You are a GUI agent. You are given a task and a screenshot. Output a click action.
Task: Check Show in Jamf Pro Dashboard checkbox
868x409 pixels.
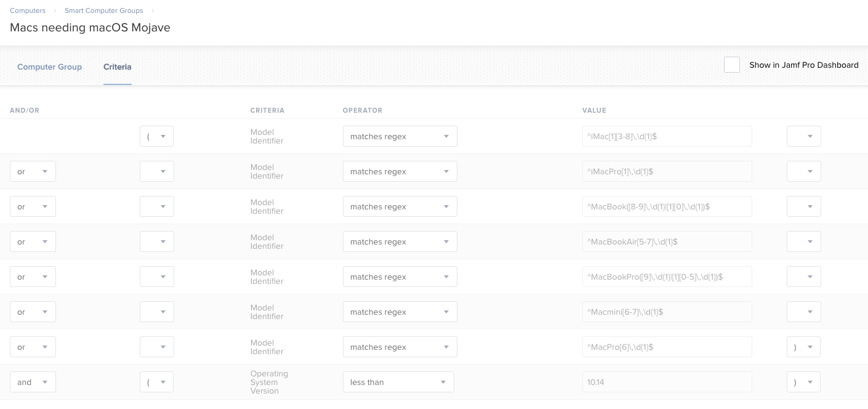point(732,65)
